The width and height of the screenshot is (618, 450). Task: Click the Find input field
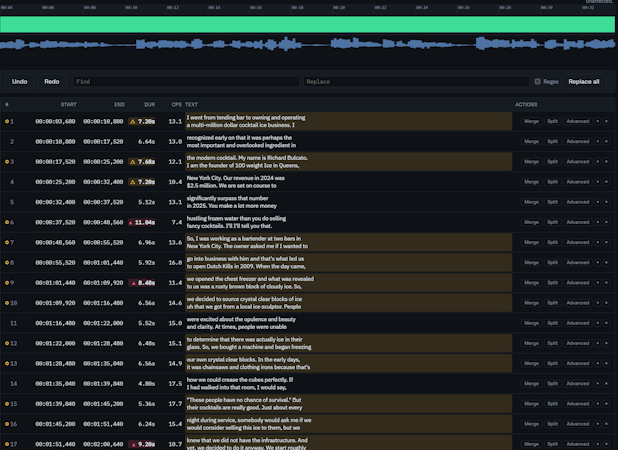186,82
